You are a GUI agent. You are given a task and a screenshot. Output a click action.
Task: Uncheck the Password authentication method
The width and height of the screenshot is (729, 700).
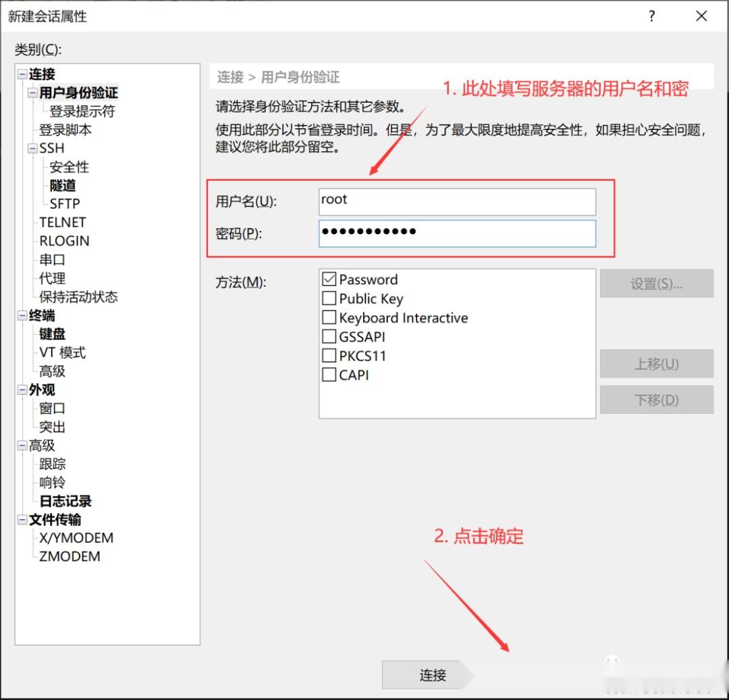tap(329, 279)
